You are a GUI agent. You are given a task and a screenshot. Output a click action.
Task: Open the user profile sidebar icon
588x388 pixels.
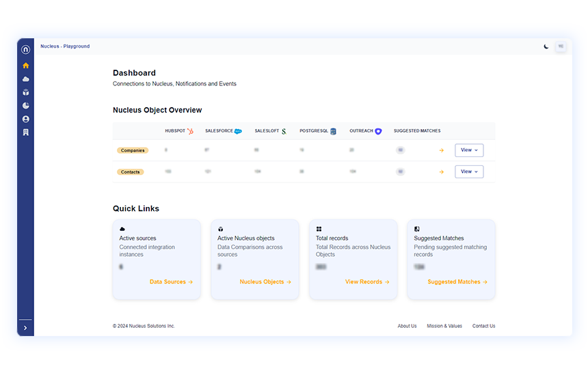[x=25, y=119]
